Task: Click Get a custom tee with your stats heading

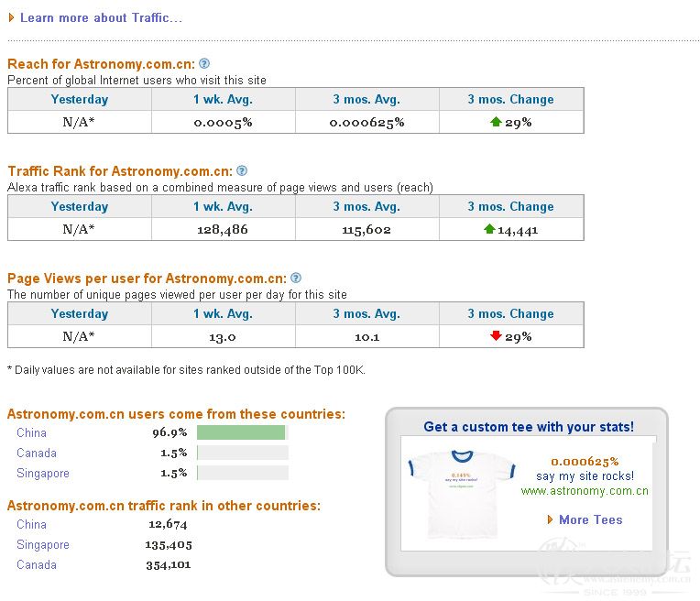Action: tap(529, 426)
